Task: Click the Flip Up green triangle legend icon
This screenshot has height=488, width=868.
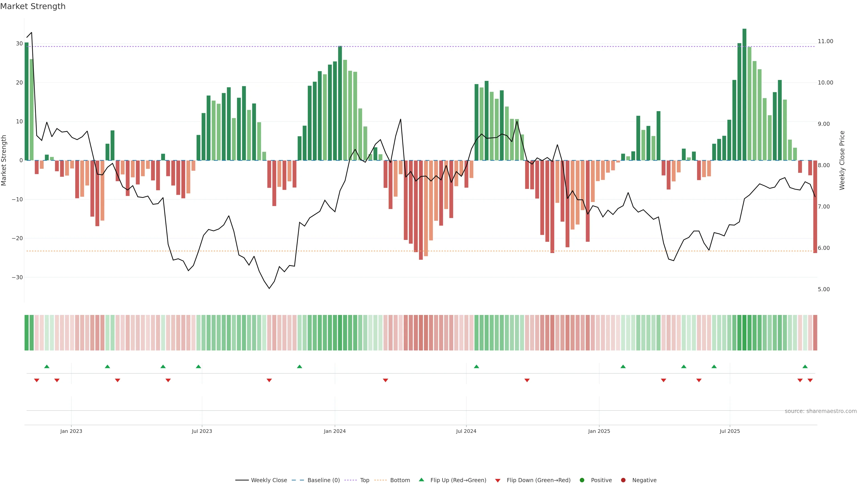Action: click(421, 480)
